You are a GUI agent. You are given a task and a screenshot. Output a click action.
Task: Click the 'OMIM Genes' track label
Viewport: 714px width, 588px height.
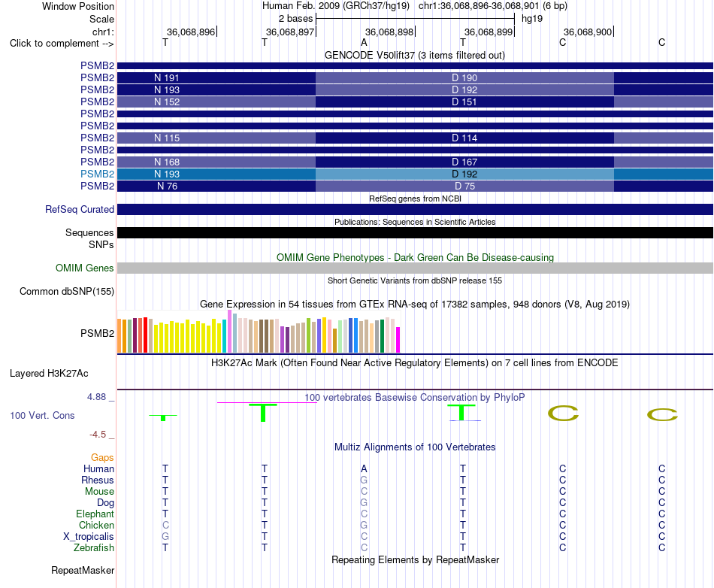(x=85, y=268)
